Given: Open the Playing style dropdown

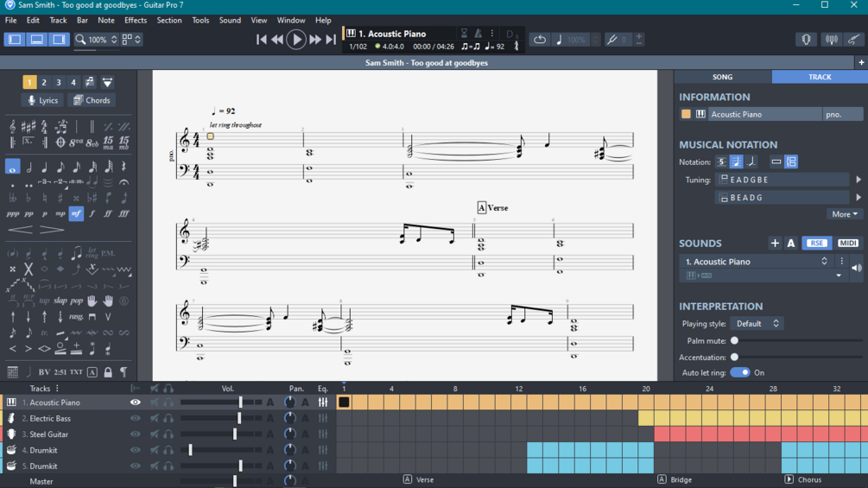Looking at the screenshot, I should tap(757, 324).
